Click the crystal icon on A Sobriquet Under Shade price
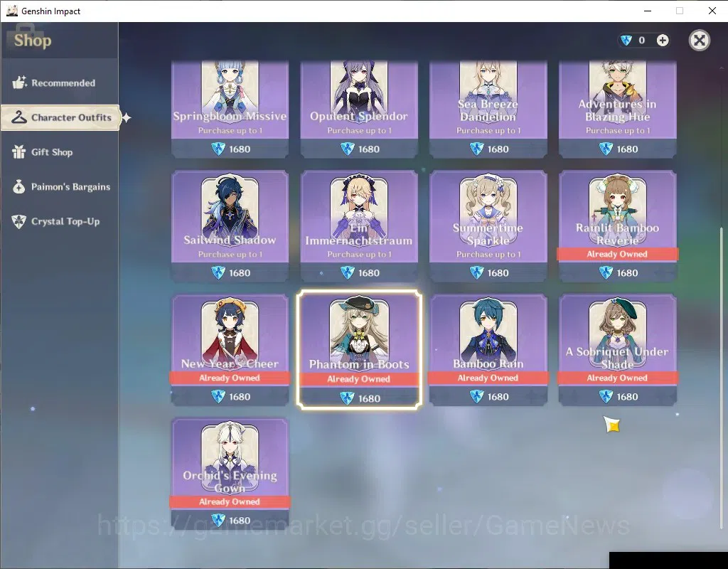The width and height of the screenshot is (728, 569). [606, 397]
